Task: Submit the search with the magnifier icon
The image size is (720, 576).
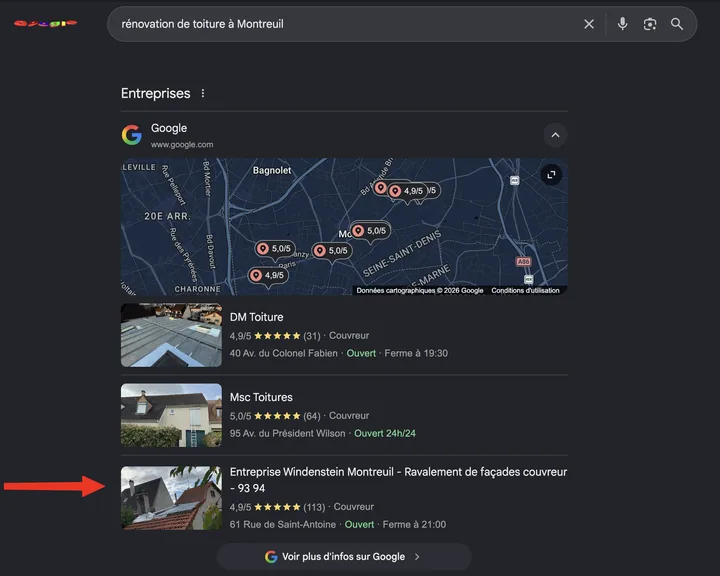Action: tap(677, 24)
